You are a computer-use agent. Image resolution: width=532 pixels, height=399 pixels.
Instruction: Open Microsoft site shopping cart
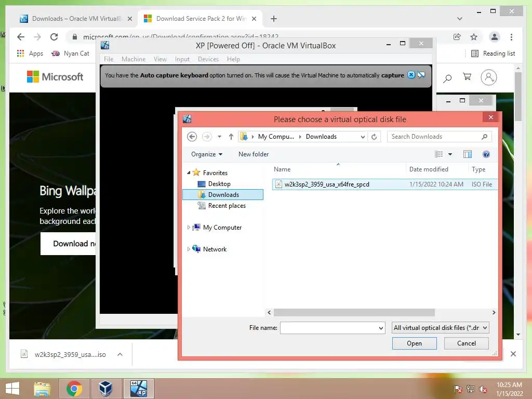point(467,77)
